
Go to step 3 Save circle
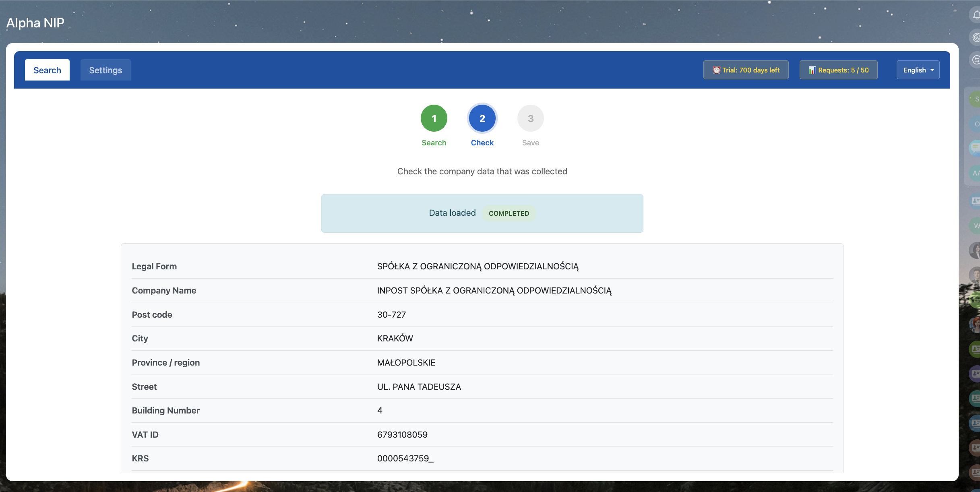pyautogui.click(x=530, y=118)
